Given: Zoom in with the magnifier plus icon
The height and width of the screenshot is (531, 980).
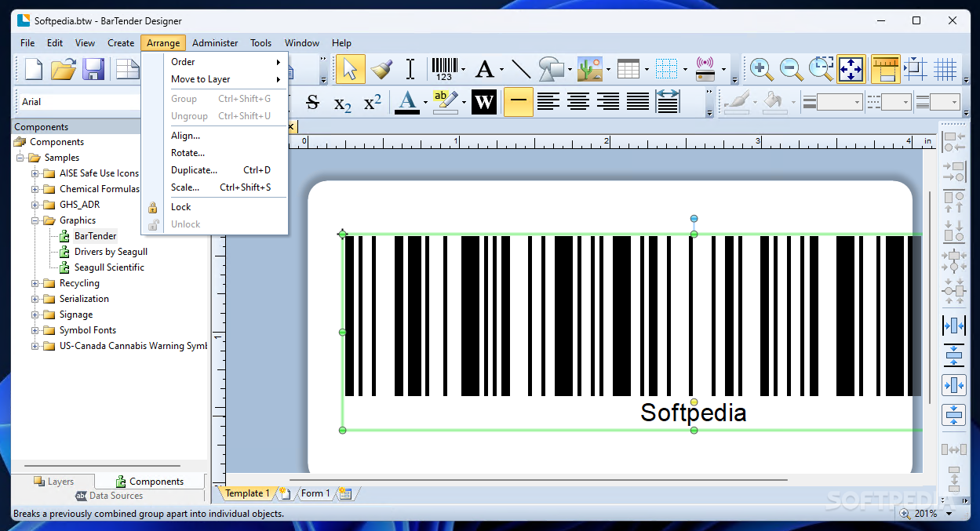Looking at the screenshot, I should pyautogui.click(x=761, y=69).
